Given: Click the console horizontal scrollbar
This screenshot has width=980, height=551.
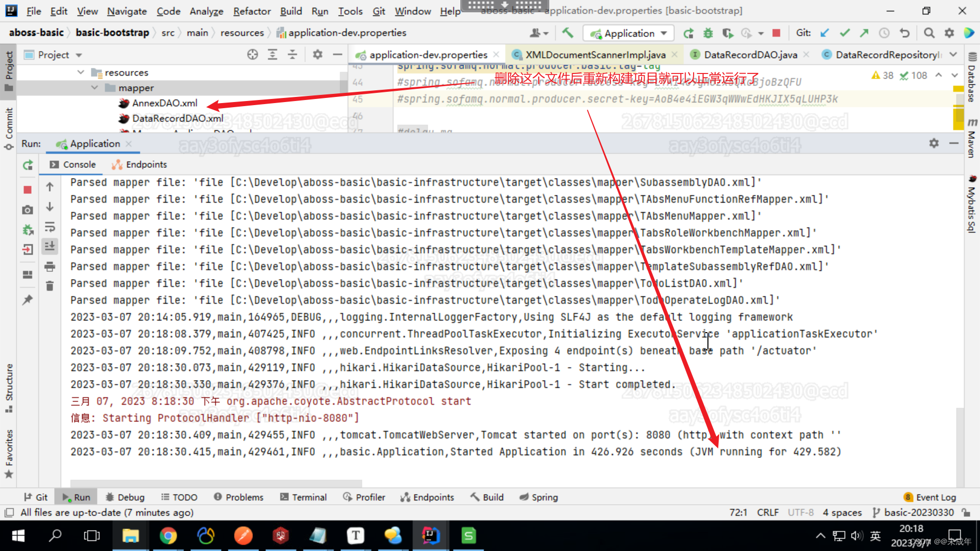Looking at the screenshot, I should [216, 483].
